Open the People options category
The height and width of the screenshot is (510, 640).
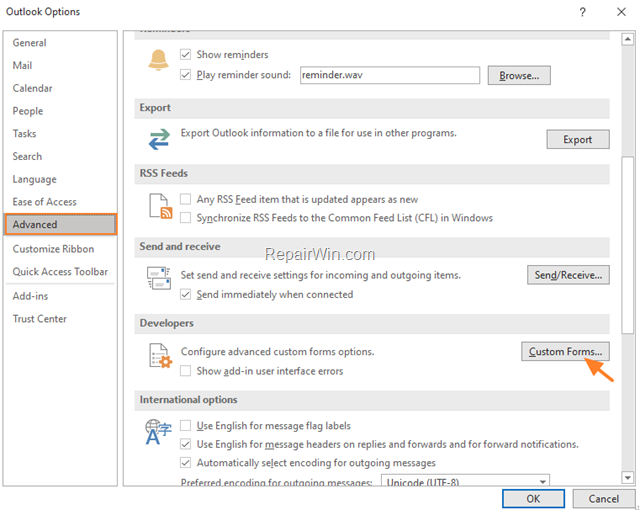coord(60,111)
